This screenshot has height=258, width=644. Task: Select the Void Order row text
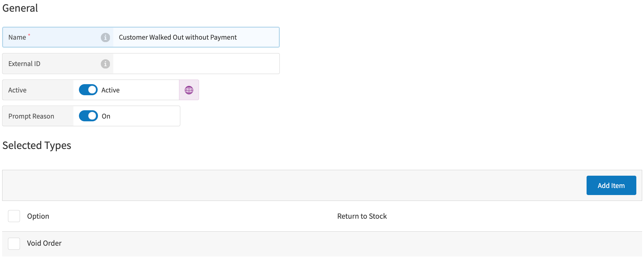tap(44, 243)
